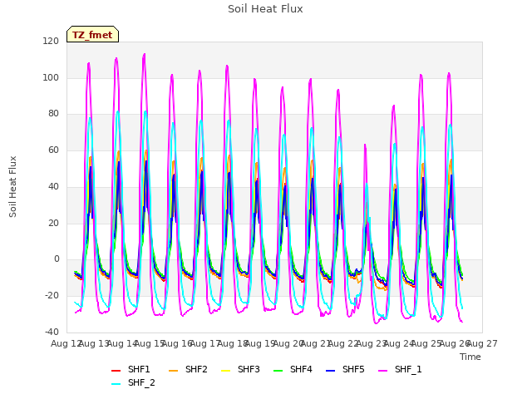Click the SHF_2 cyan legend swatch
This screenshot has width=532, height=399.
116,384
